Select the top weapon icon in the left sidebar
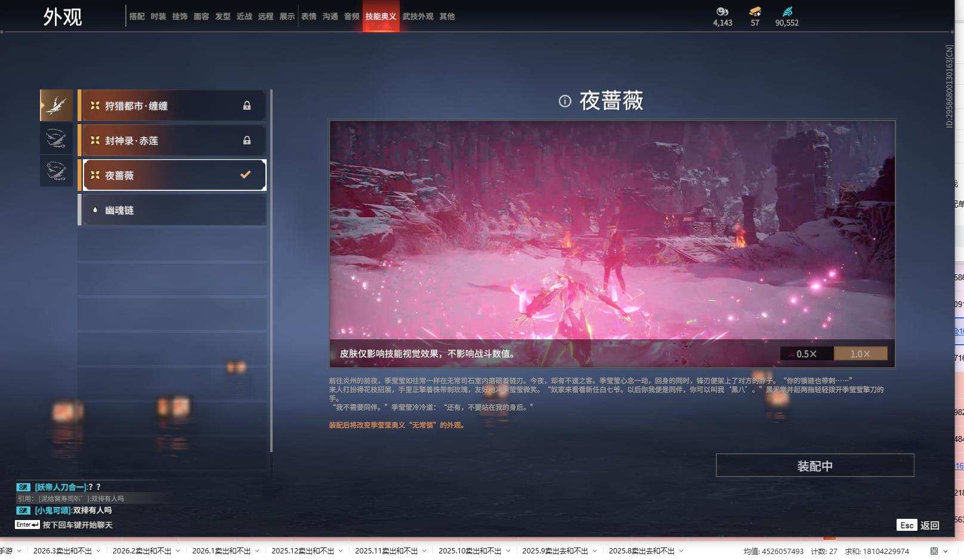The width and height of the screenshot is (964, 560). tap(56, 105)
